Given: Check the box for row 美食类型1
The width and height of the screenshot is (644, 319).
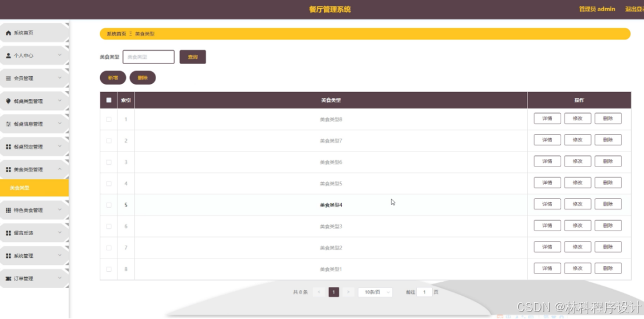Looking at the screenshot, I should [109, 270].
